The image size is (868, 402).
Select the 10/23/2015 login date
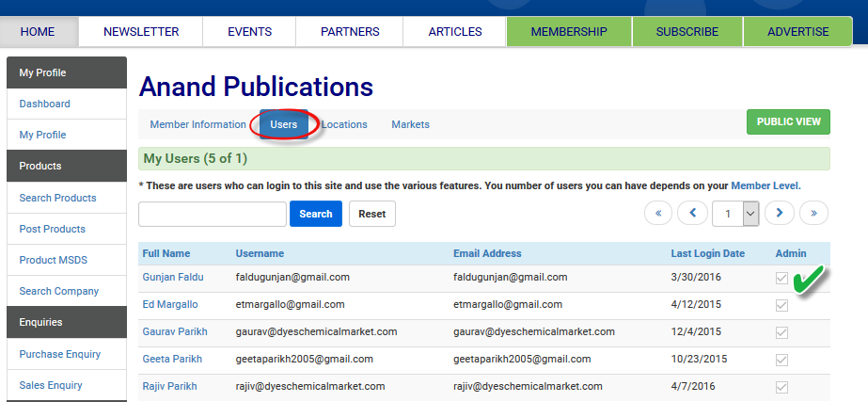(699, 359)
